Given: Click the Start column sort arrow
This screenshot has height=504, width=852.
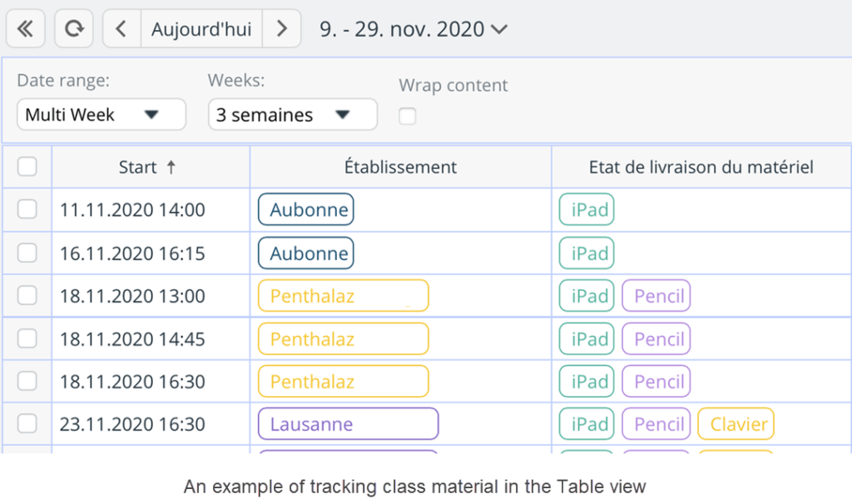Looking at the screenshot, I should tap(171, 167).
